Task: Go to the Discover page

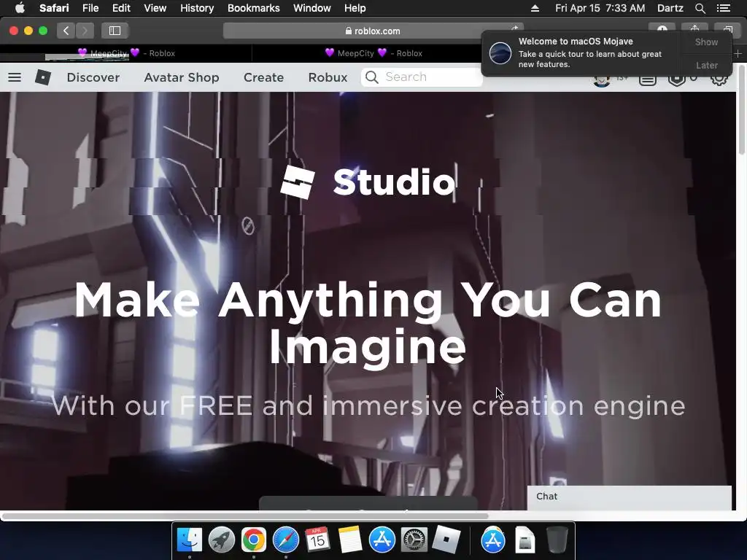Action: click(x=93, y=77)
